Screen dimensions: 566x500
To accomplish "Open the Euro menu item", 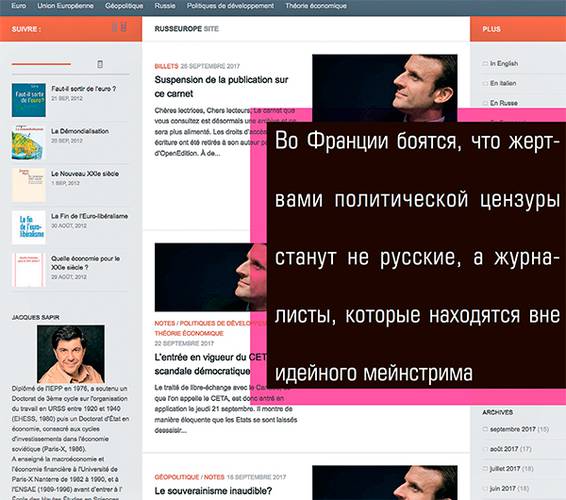I will click(x=18, y=6).
